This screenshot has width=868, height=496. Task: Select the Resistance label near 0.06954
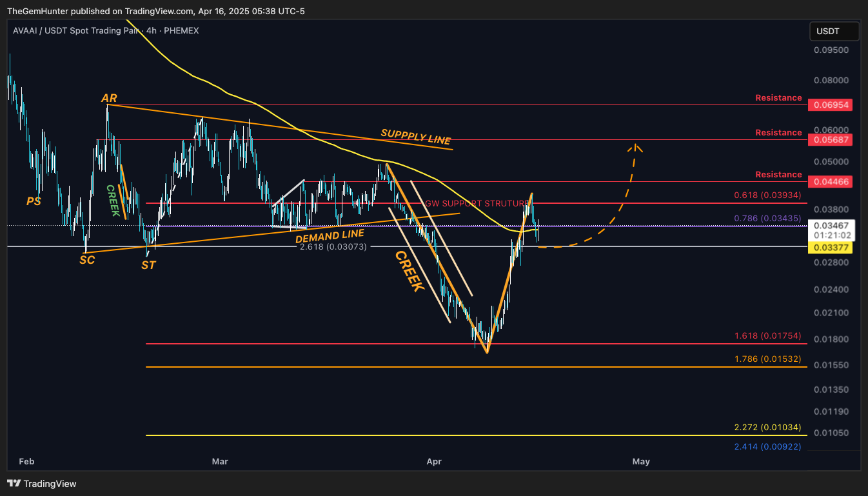[778, 98]
